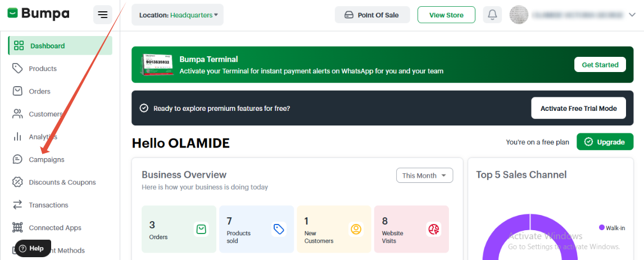Click the user profile avatar
Screen dimensions: 644x260
[x=519, y=15]
